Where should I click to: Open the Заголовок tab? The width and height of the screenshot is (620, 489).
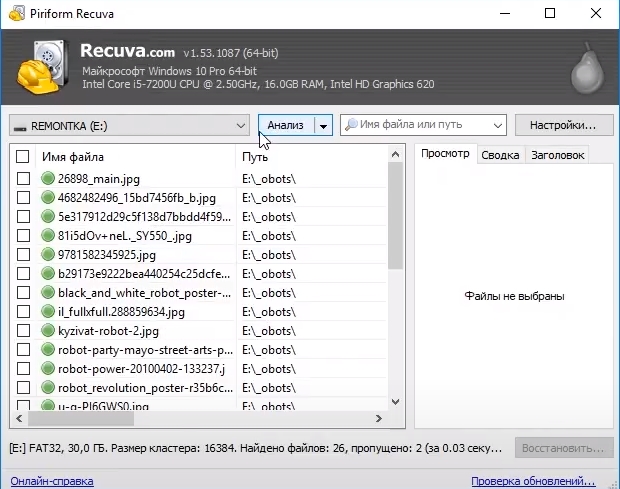click(x=558, y=155)
